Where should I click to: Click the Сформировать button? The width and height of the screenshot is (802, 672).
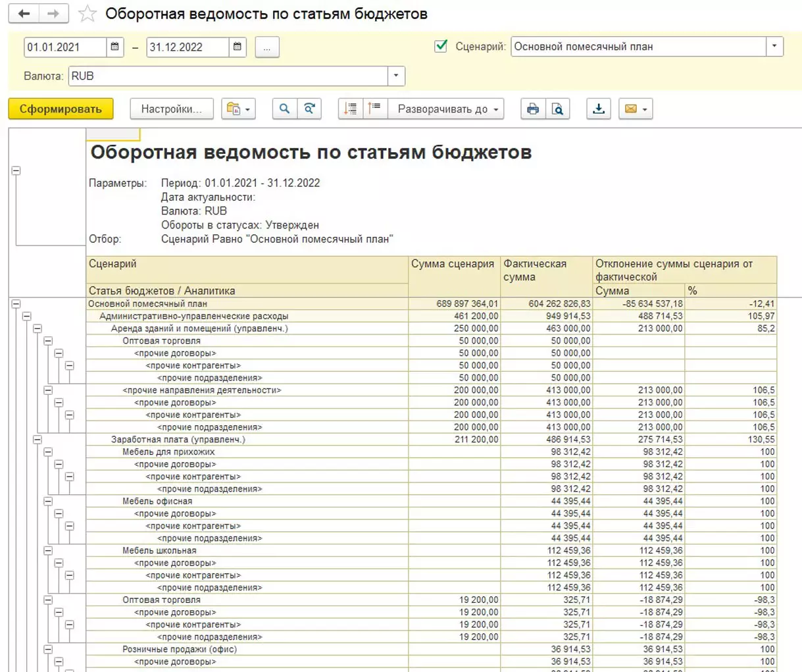pos(61,109)
